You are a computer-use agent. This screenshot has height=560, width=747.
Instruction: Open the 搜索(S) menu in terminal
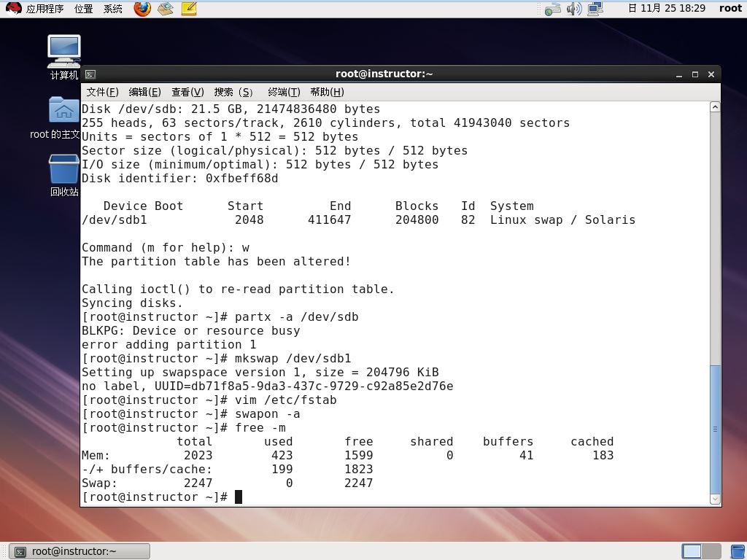[233, 92]
